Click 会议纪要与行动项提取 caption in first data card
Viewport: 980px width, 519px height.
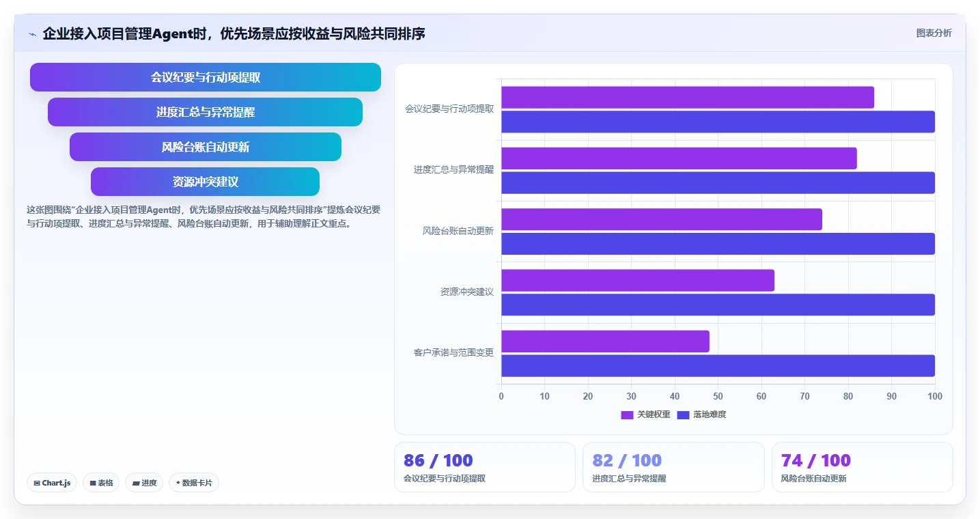tap(445, 479)
